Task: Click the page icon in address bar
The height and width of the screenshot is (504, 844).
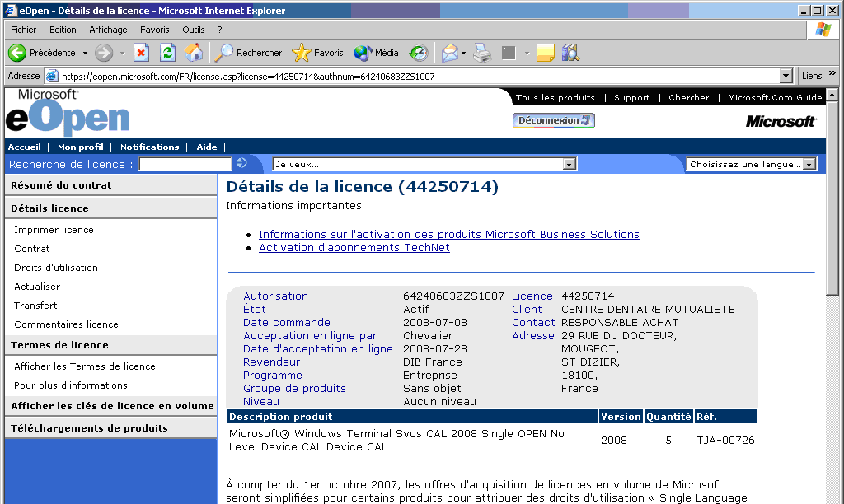Action: coord(52,77)
